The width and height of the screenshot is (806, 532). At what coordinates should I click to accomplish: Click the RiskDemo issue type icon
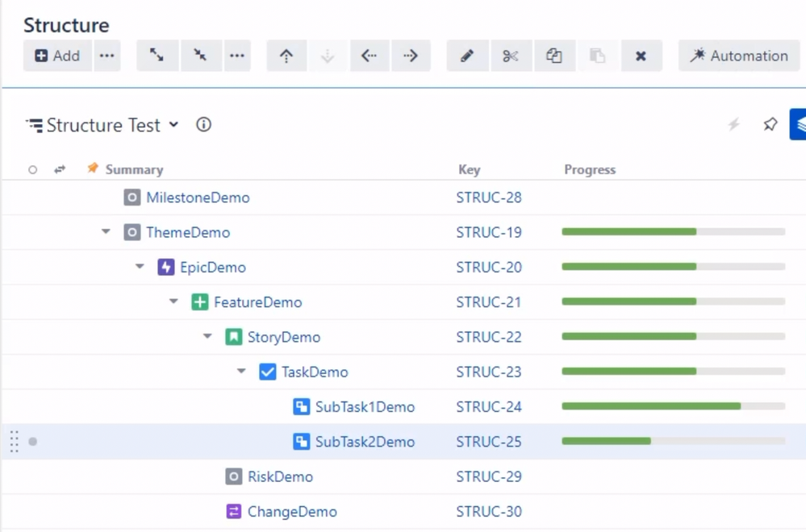coord(234,476)
